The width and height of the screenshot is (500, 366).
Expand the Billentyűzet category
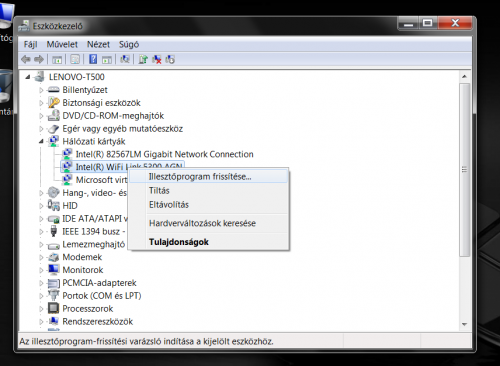click(x=41, y=90)
